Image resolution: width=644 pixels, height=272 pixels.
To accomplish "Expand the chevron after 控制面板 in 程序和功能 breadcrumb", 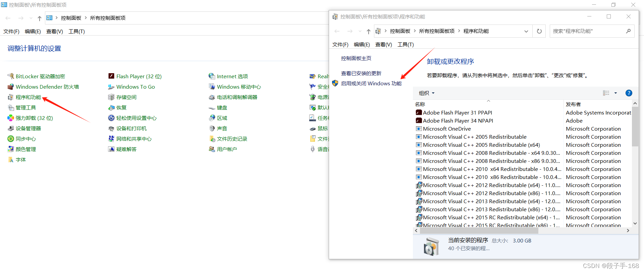I will [415, 31].
